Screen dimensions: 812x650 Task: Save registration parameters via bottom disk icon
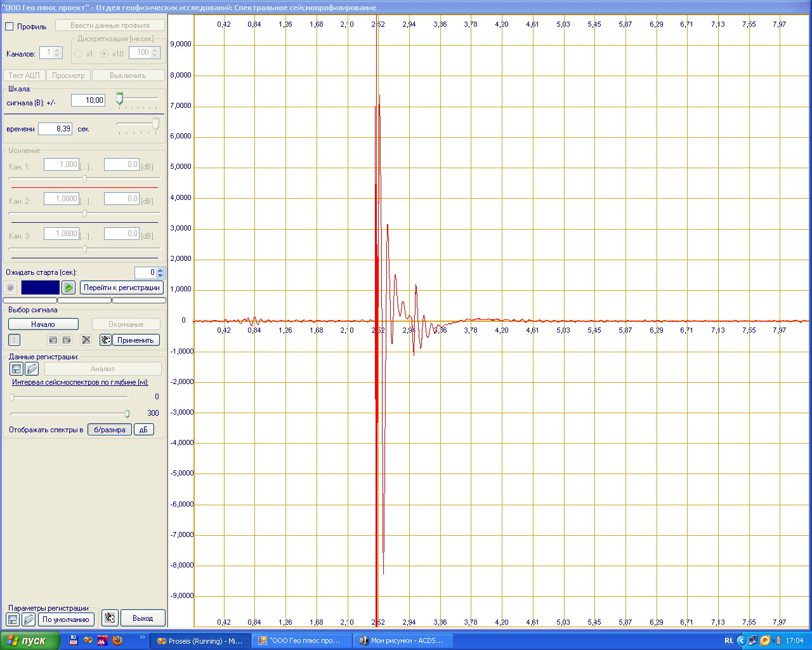click(12, 619)
